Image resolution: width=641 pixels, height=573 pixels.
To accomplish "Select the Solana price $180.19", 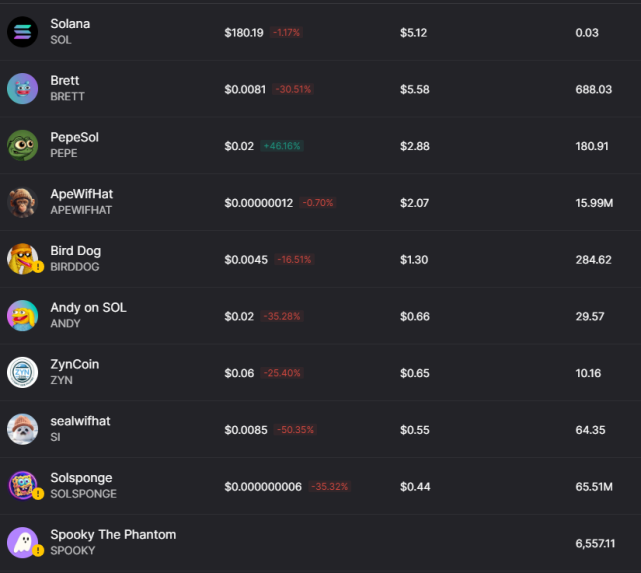I will (x=244, y=33).
